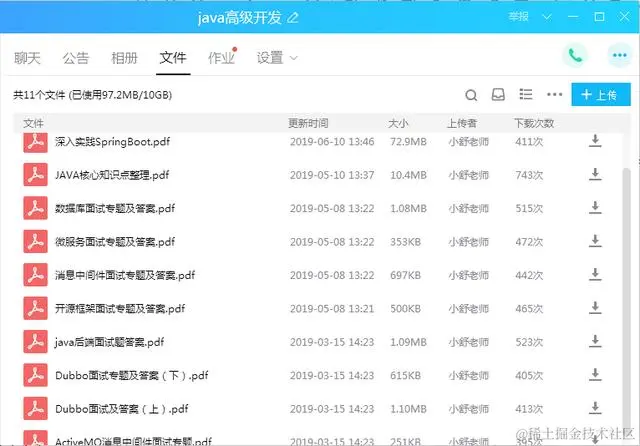Click PDF icon of 消息中间件面试专题及答案.pdf
The height and width of the screenshot is (446, 640).
36,275
